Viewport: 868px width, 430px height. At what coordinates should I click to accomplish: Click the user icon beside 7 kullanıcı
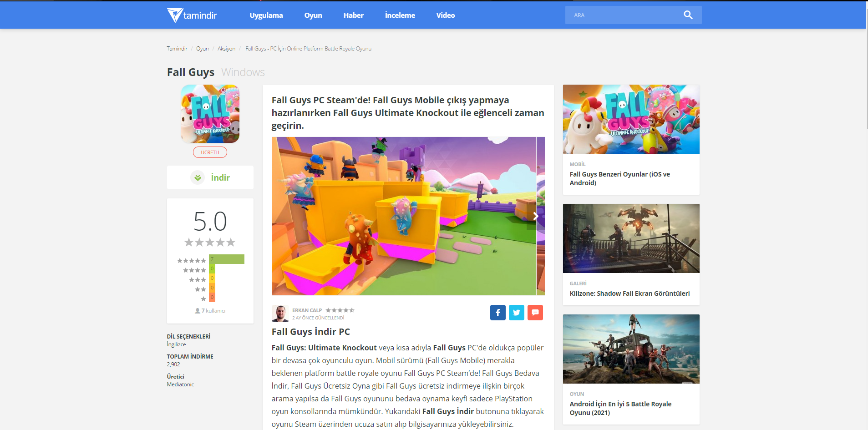pyautogui.click(x=197, y=311)
